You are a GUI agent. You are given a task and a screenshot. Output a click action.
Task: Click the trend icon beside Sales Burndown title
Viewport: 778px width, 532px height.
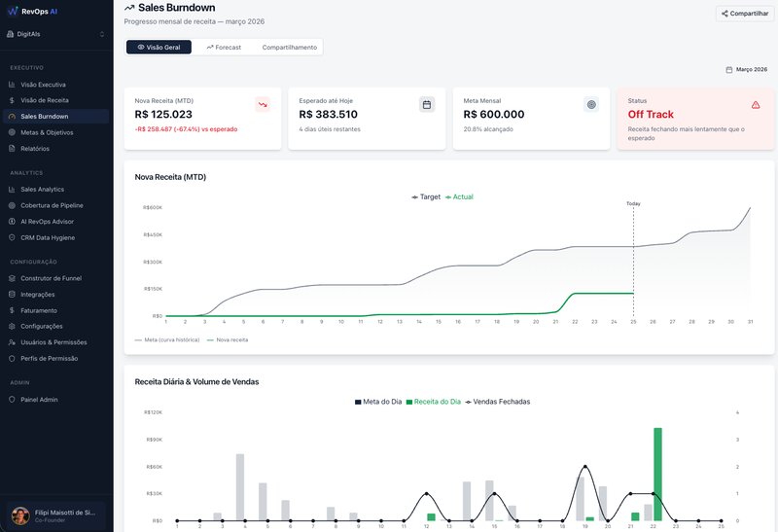(x=129, y=8)
